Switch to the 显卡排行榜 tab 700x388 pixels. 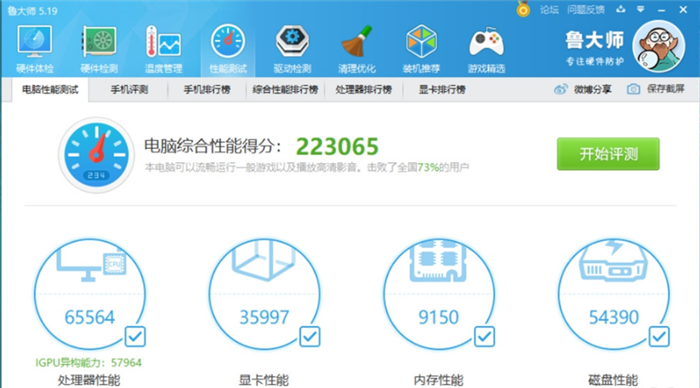click(442, 90)
